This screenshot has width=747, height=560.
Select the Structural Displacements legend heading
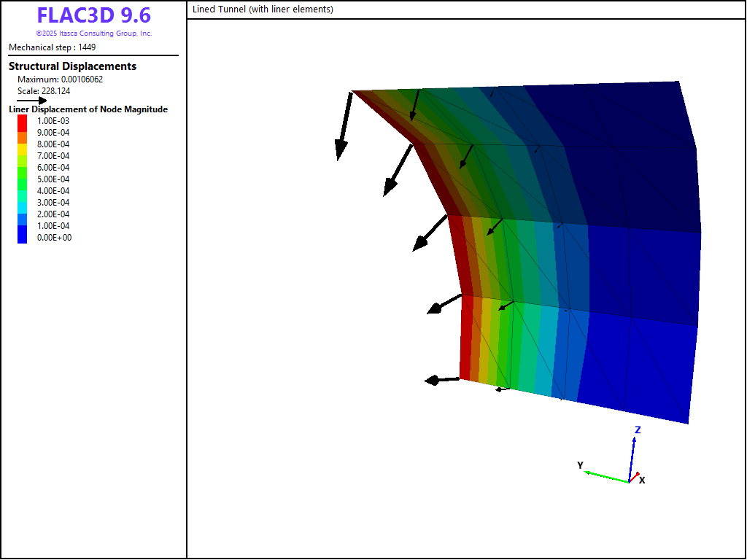[x=72, y=66]
